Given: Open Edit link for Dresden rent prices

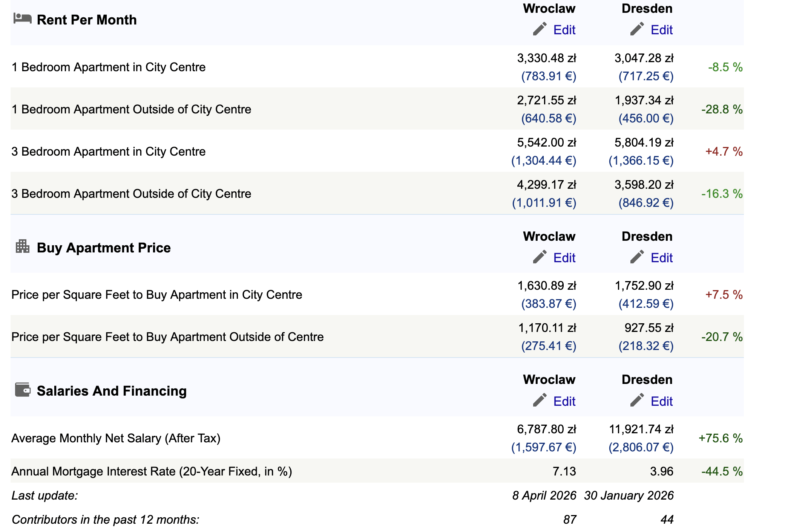Looking at the screenshot, I should (x=661, y=30).
